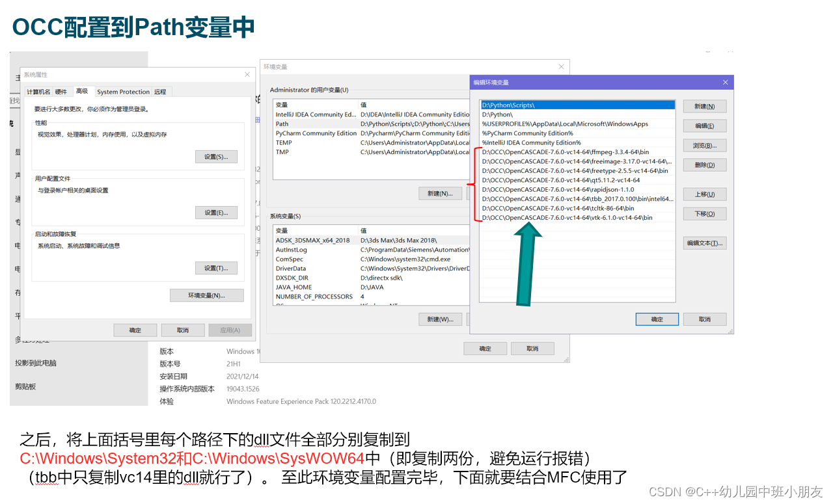Viewport: 833px width, 504px height.
Task: Select the JAVA_HOME system variable
Action: pos(306,287)
